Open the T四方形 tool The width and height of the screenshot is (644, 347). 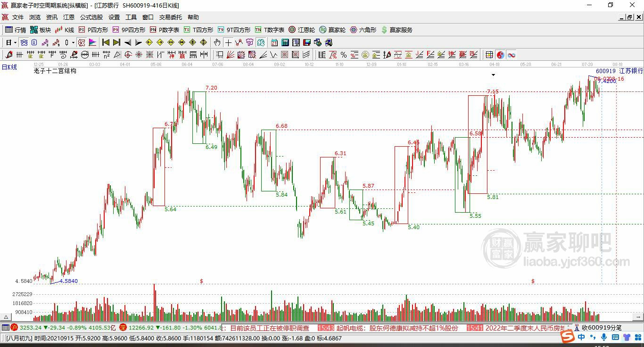tap(198, 30)
